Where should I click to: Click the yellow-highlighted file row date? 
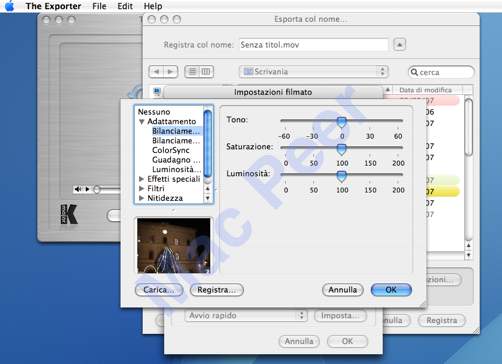coord(430,192)
